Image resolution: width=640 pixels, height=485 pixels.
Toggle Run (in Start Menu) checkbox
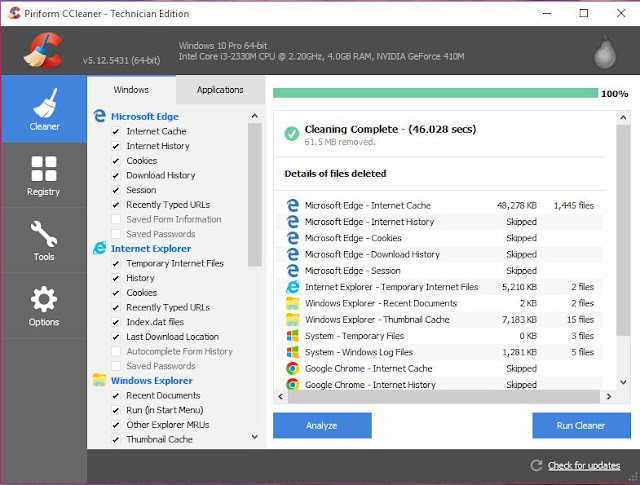pos(116,410)
